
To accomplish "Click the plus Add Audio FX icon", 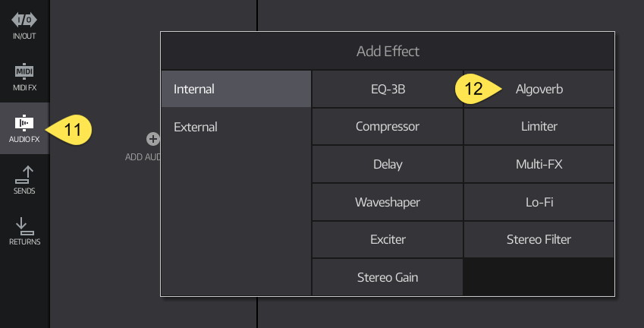I will [x=153, y=139].
